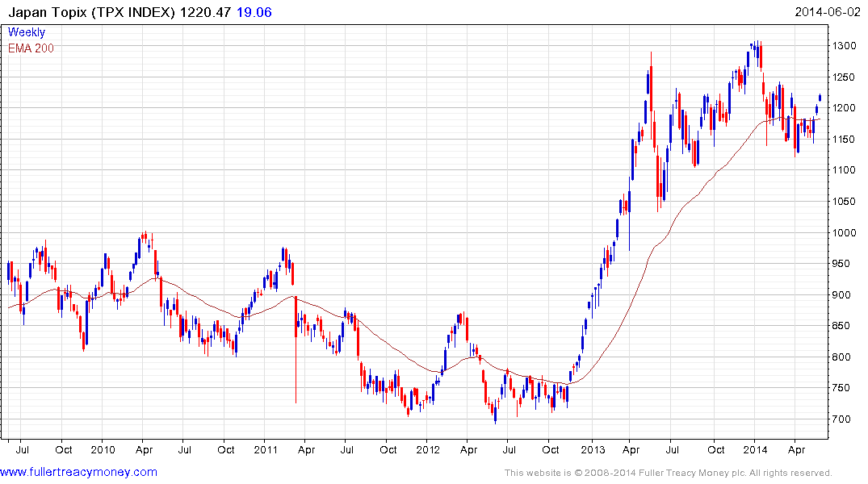
Task: Click the 900 price axis label
Action: coord(841,294)
